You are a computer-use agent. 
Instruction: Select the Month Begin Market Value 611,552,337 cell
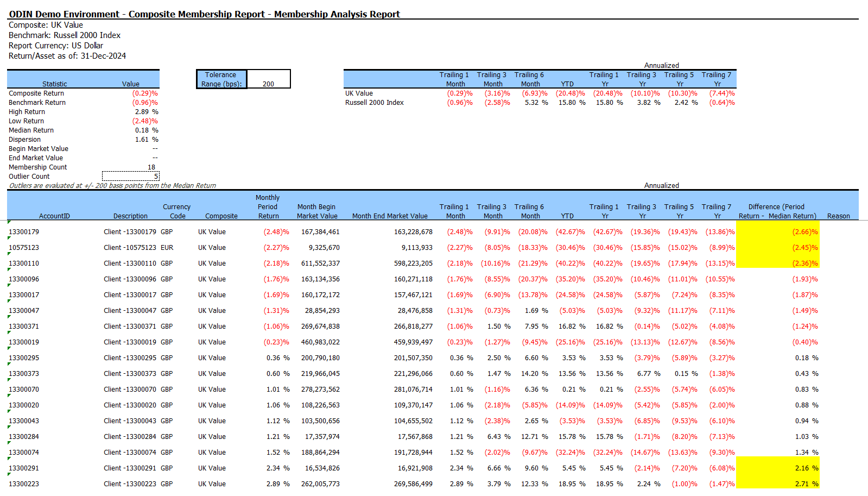click(x=320, y=263)
